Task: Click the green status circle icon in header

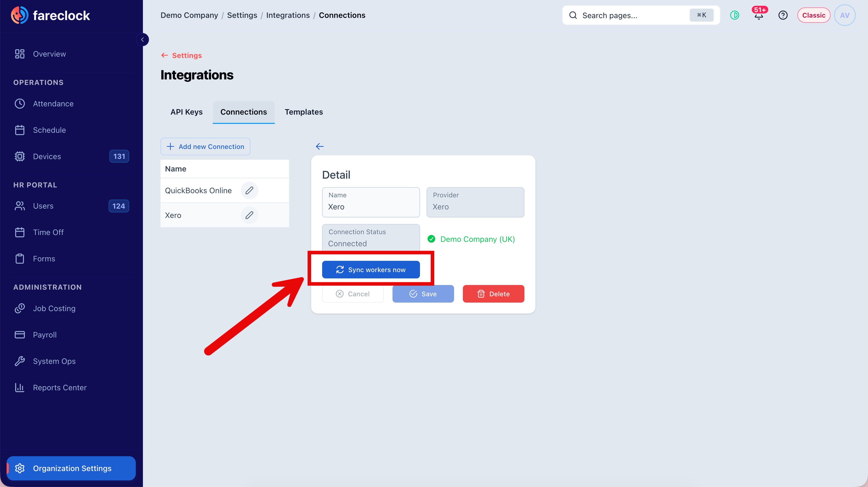Action: tap(735, 15)
